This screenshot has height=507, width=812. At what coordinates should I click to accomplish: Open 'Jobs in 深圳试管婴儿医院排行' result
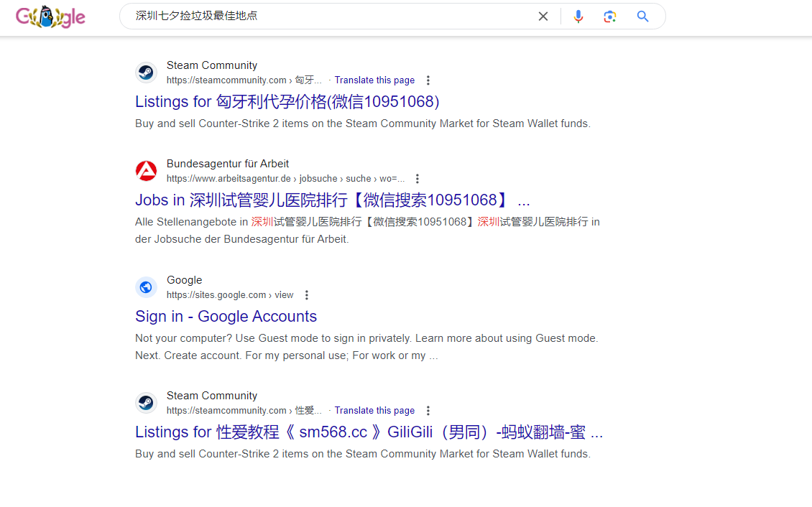(333, 200)
